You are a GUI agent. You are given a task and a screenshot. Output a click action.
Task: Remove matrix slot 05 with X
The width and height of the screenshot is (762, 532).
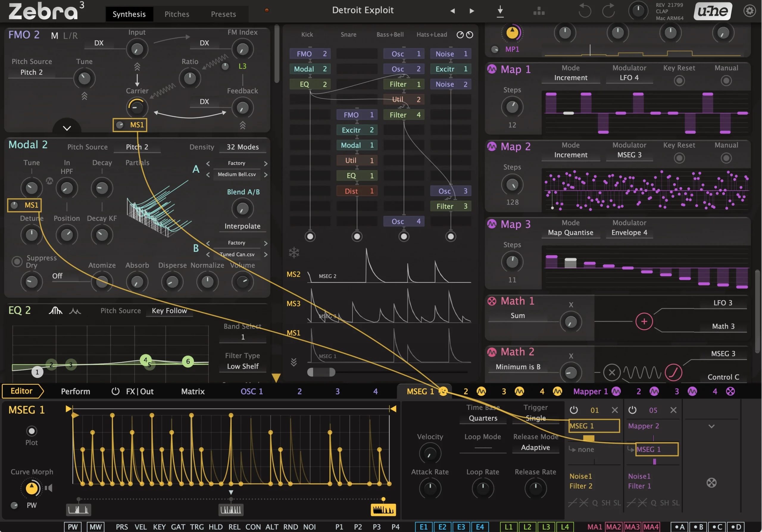click(x=673, y=410)
